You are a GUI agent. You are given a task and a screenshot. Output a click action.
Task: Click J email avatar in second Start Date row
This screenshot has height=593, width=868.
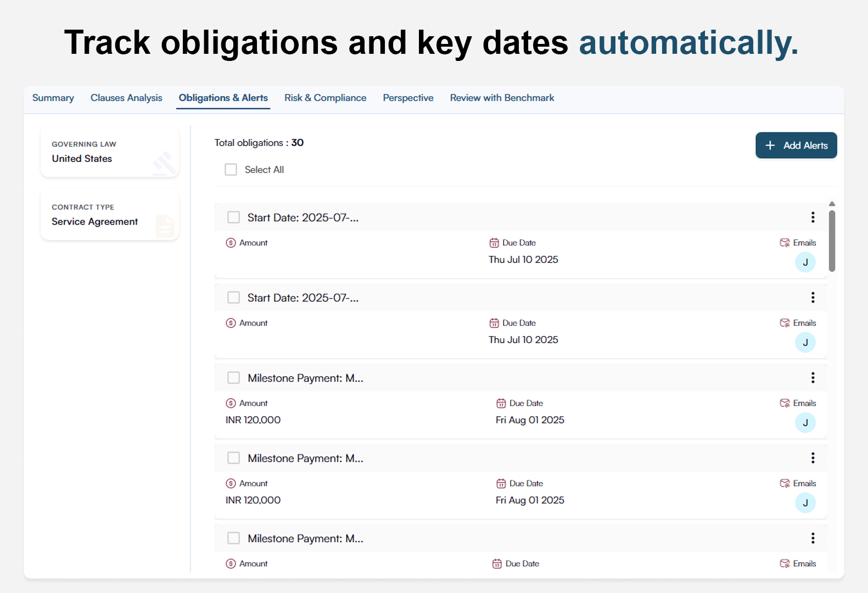[805, 343]
